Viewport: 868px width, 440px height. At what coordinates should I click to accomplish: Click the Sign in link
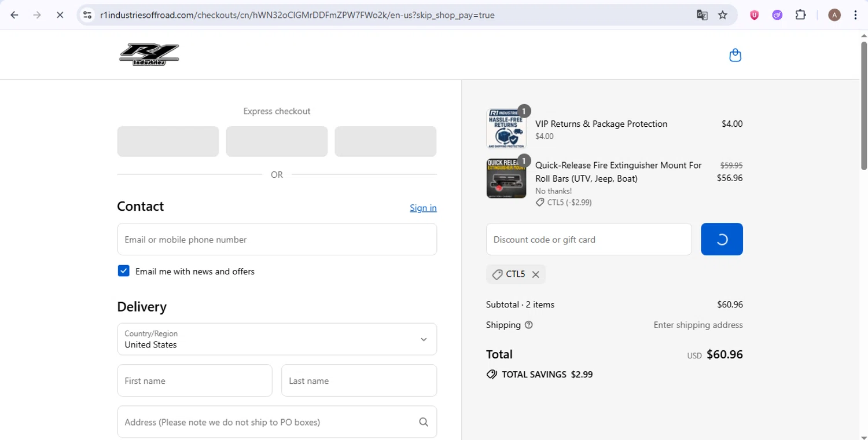tap(423, 208)
